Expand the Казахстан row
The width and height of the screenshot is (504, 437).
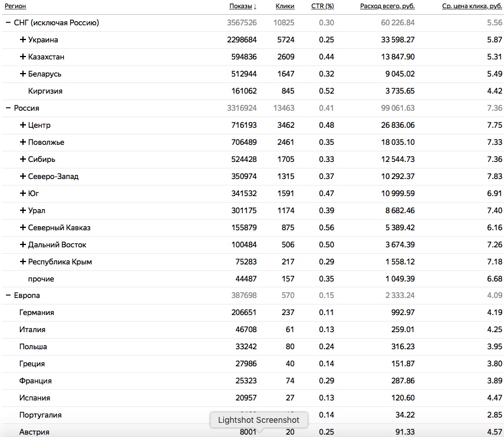23,57
